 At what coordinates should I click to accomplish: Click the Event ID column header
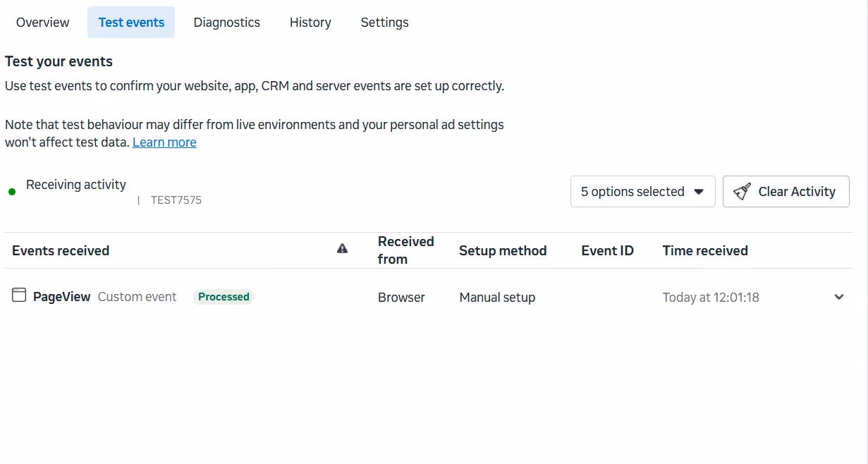[x=607, y=250]
